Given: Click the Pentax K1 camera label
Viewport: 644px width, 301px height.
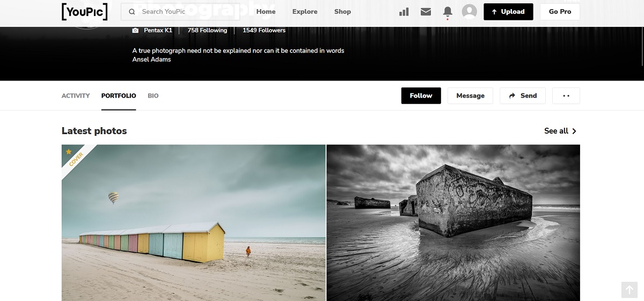Looking at the screenshot, I should [158, 31].
